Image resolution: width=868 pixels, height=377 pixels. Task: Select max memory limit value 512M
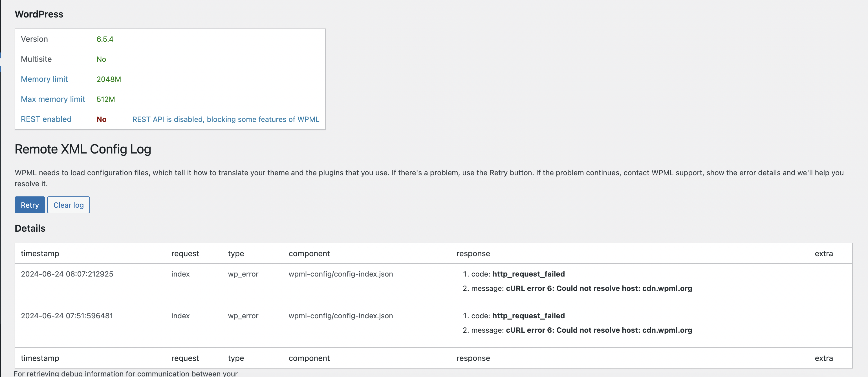tap(105, 99)
